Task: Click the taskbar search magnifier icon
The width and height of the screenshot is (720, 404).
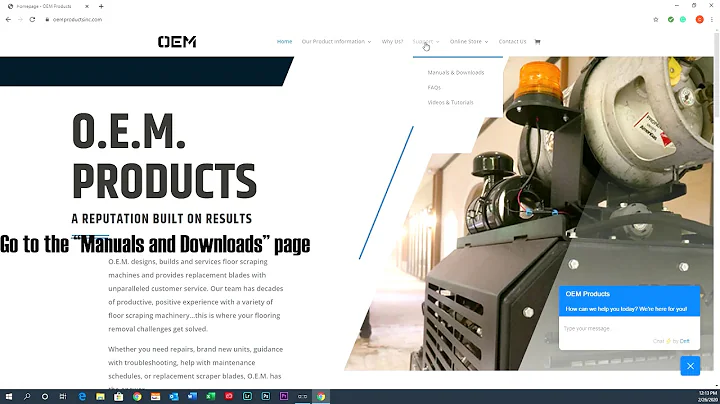Action: pos(27,396)
